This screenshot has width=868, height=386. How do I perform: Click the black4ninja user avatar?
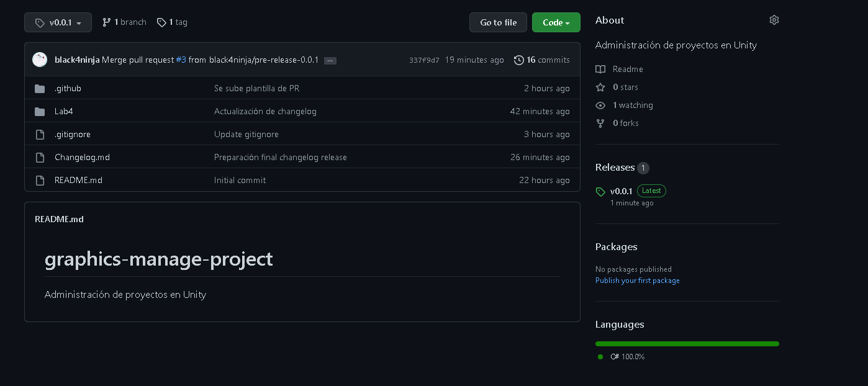coord(40,60)
